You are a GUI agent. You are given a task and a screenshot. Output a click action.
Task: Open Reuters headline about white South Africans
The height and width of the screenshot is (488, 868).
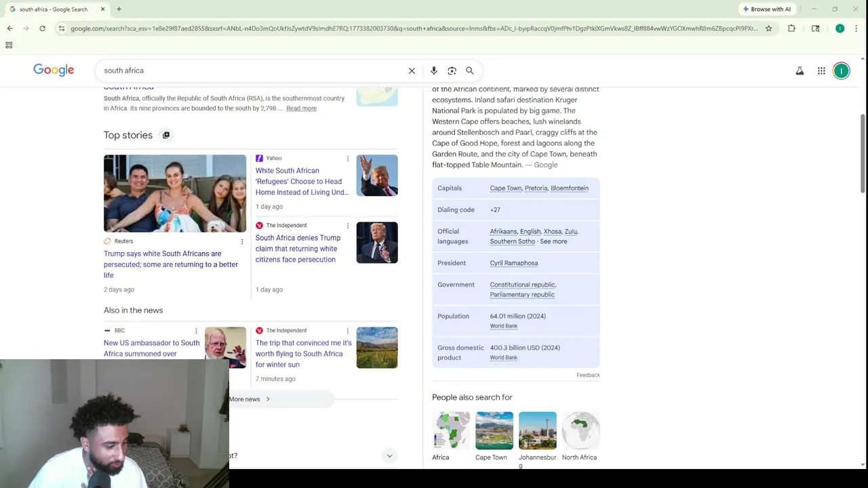point(171,264)
